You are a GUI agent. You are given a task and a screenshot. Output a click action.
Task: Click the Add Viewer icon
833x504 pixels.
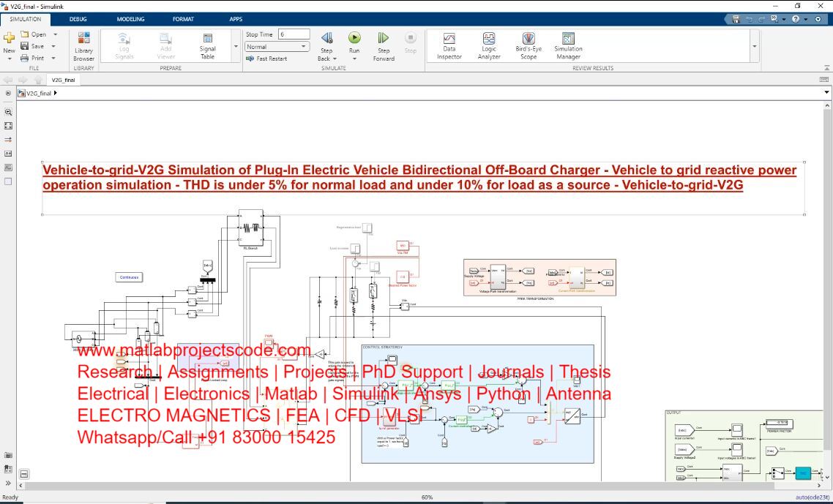(165, 47)
